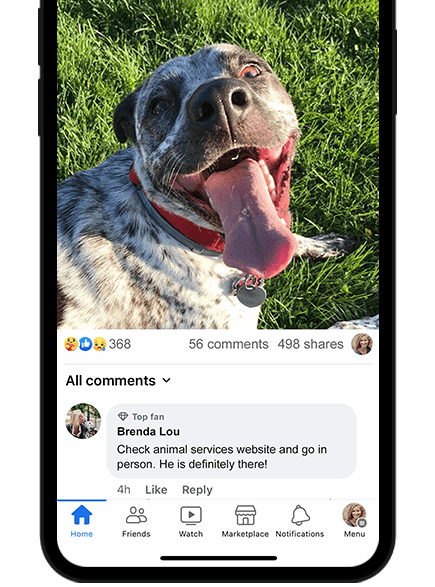This screenshot has width=435, height=587.
Task: Open the Menu profile tab
Action: [354, 520]
